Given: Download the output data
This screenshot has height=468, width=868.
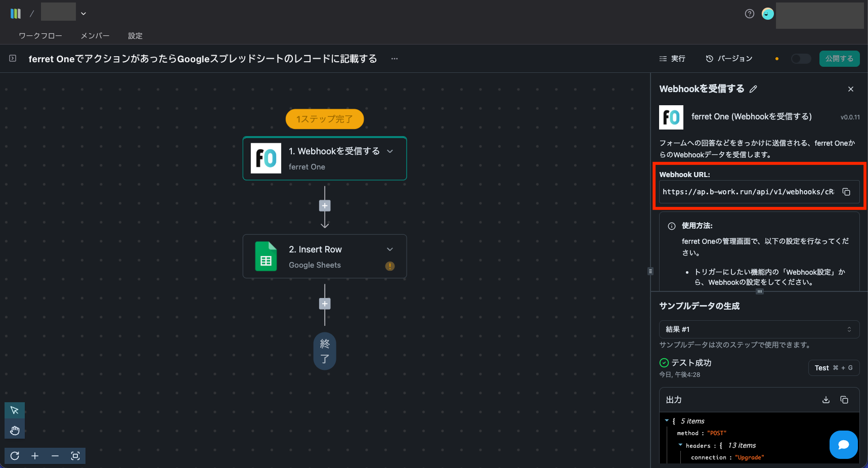Looking at the screenshot, I should [826, 400].
